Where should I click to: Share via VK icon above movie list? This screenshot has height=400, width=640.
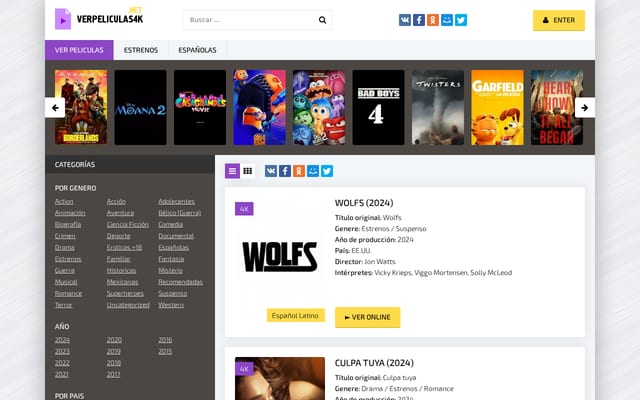[271, 171]
